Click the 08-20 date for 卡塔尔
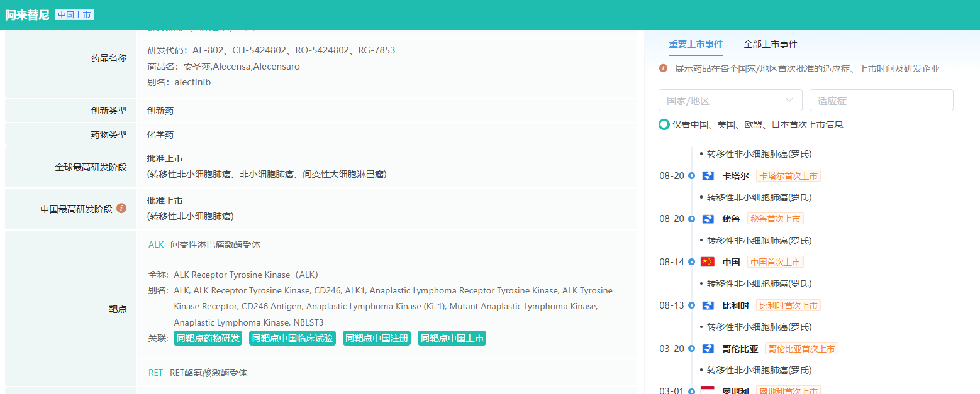Viewport: 980px width, 394px height. pyautogui.click(x=672, y=176)
